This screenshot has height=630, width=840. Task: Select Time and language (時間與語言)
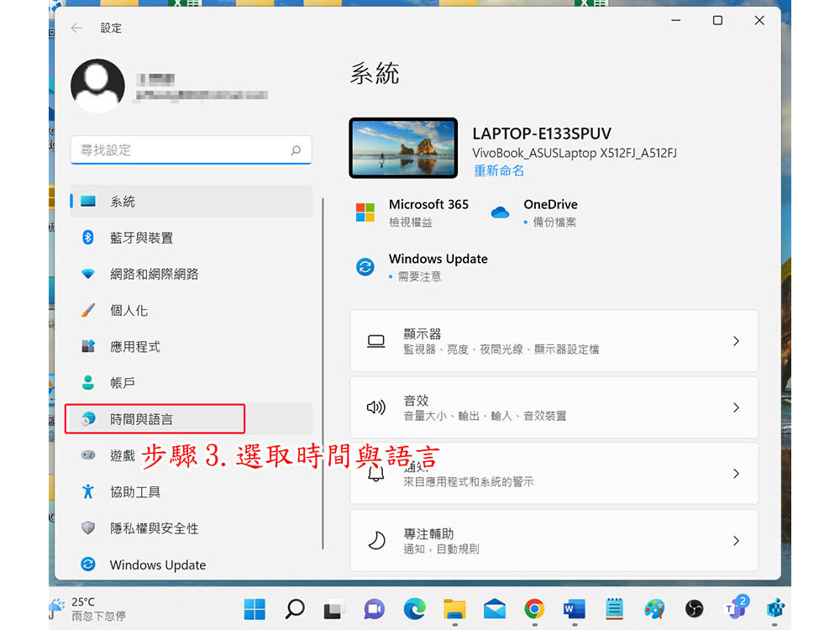point(141,418)
